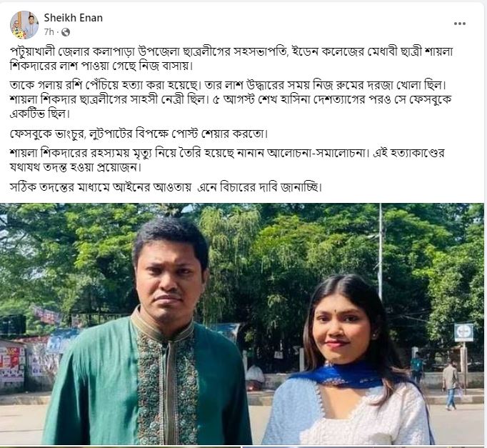487x448 pixels.
Task: Click the paragraph starting with তাকে গলায় রশি
Action: point(231,99)
